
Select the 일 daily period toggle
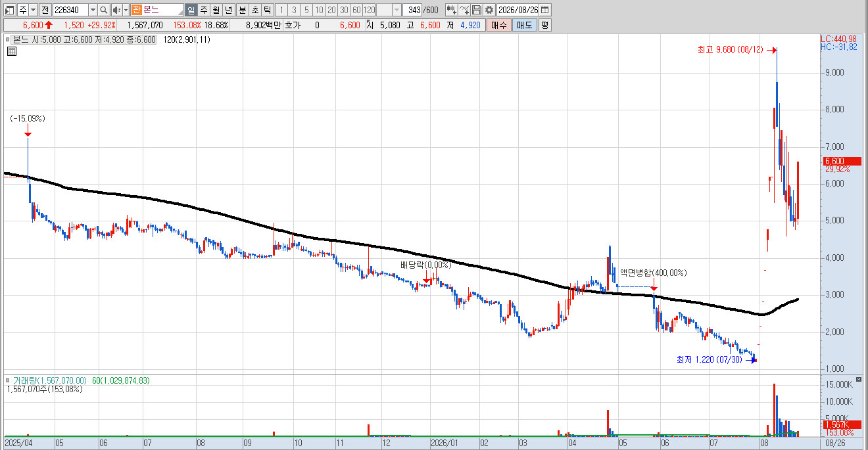[191, 10]
